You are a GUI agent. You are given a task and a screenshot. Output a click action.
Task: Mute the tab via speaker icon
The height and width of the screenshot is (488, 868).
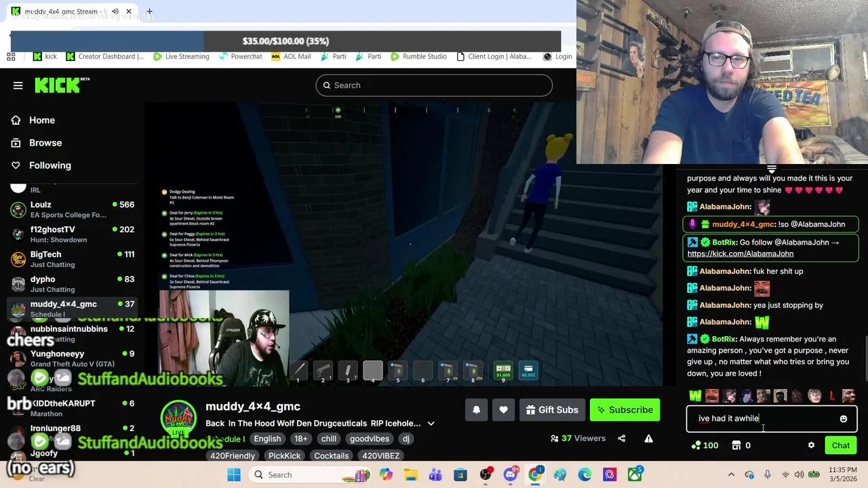pos(115,12)
